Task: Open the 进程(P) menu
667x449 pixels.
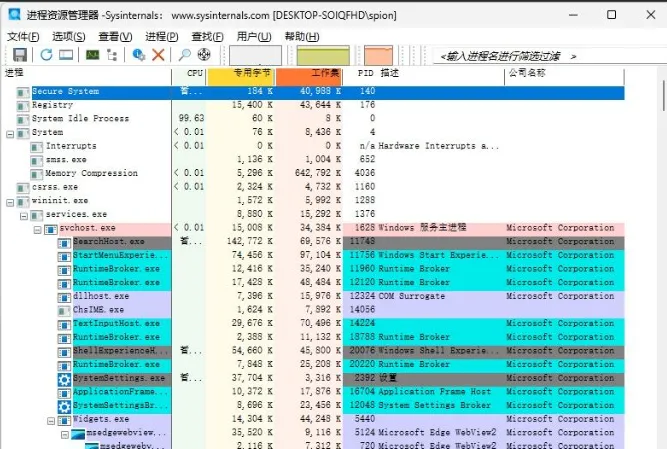Action: click(162, 37)
